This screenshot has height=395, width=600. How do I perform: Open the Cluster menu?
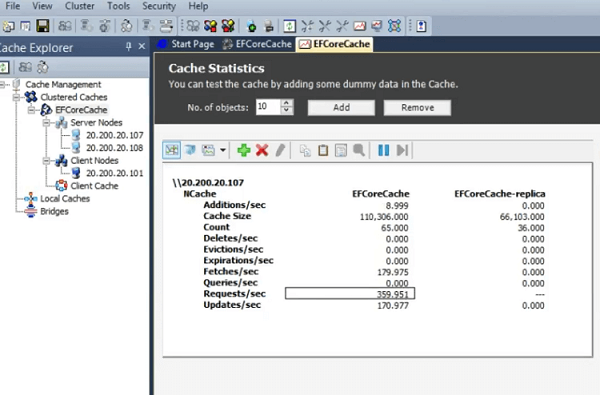80,6
